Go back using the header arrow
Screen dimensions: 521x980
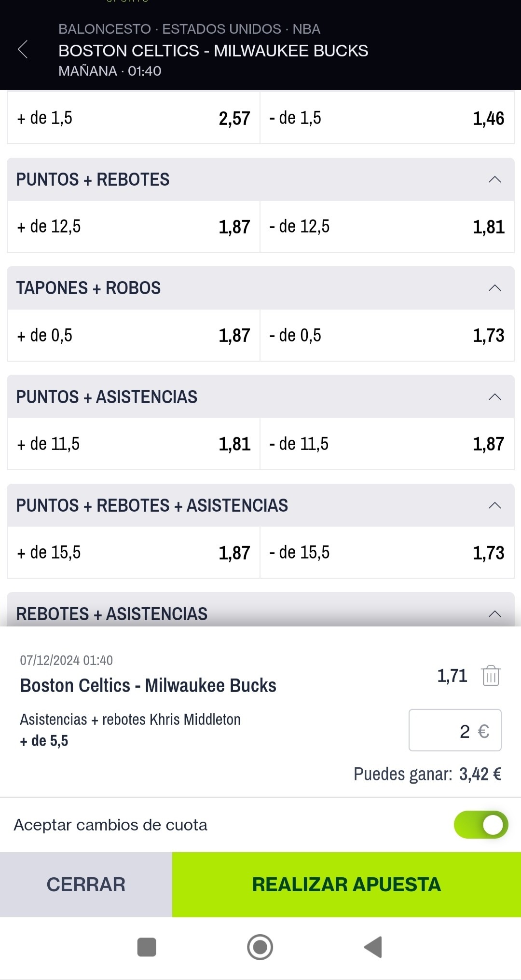23,50
